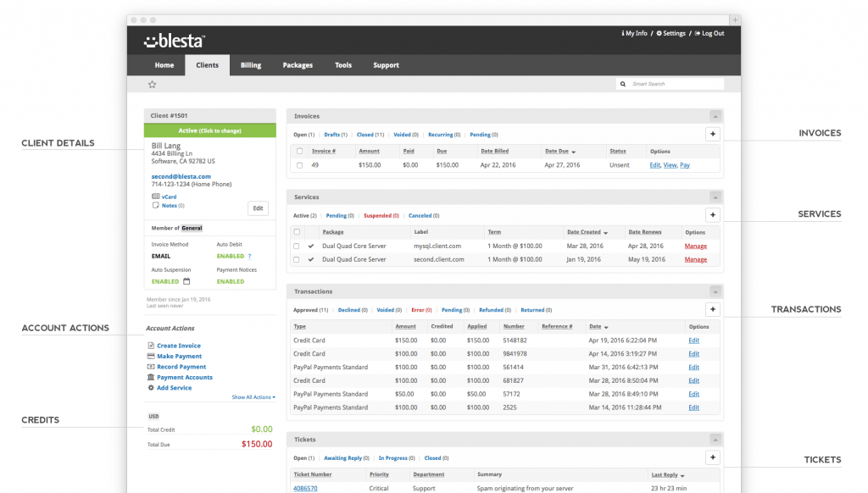The image size is (868, 493).
Task: Select the Record Payment icon
Action: pos(150,367)
